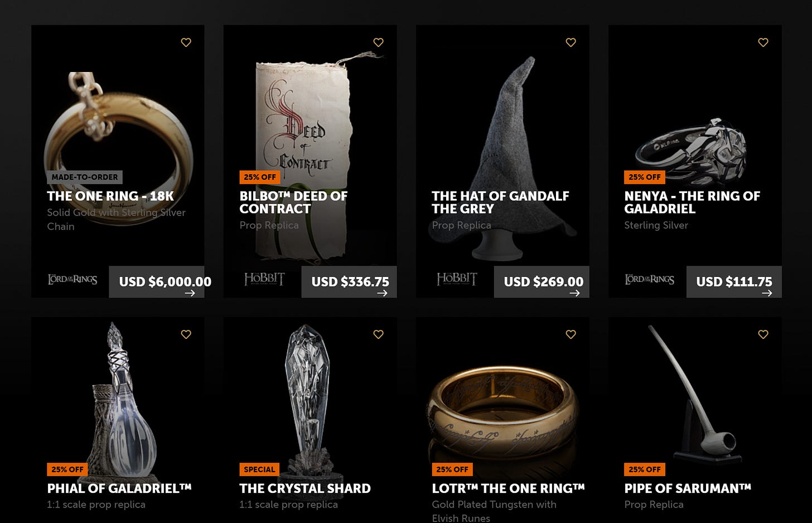Favorite The One Ring 18K with heart icon
Screen dimensions: 812x523
click(186, 42)
